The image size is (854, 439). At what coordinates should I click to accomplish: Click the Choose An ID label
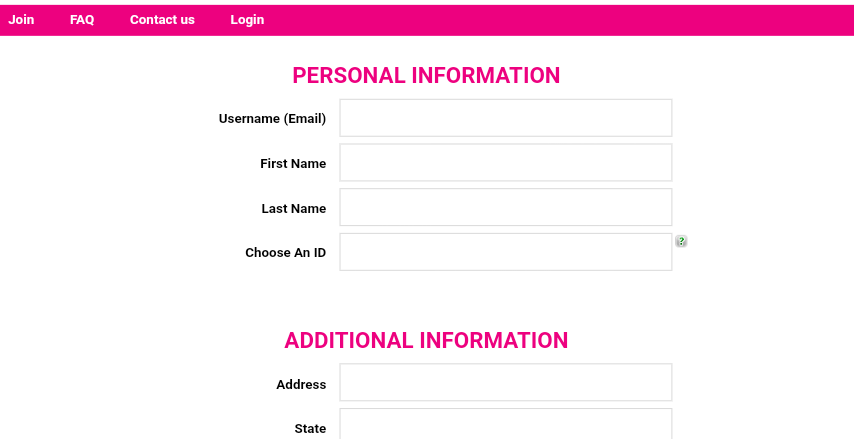(x=285, y=253)
